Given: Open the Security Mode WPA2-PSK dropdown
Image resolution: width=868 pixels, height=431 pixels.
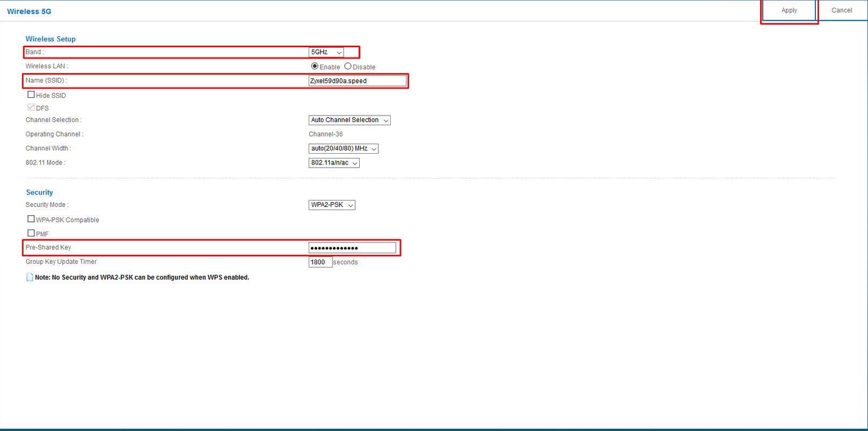Looking at the screenshot, I should coord(332,205).
